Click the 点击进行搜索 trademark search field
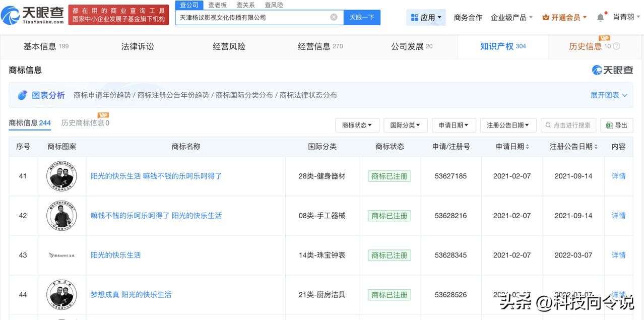This screenshot has height=320, width=644. click(568, 125)
